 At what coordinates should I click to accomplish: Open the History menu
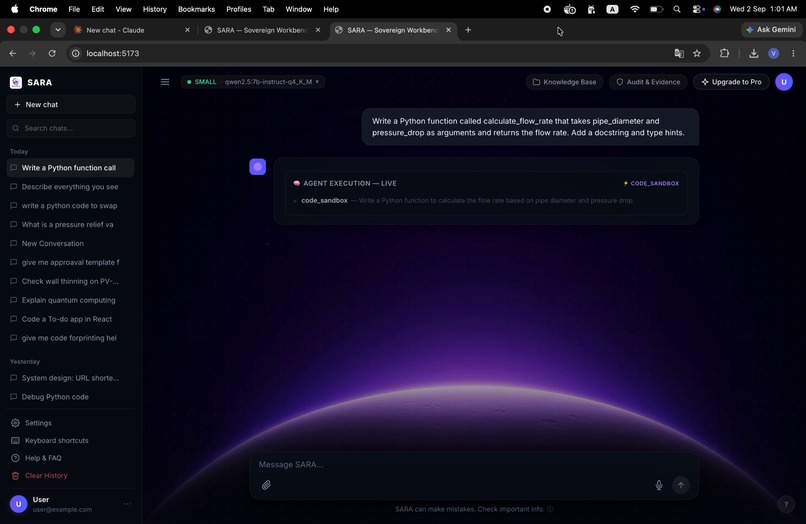click(155, 9)
